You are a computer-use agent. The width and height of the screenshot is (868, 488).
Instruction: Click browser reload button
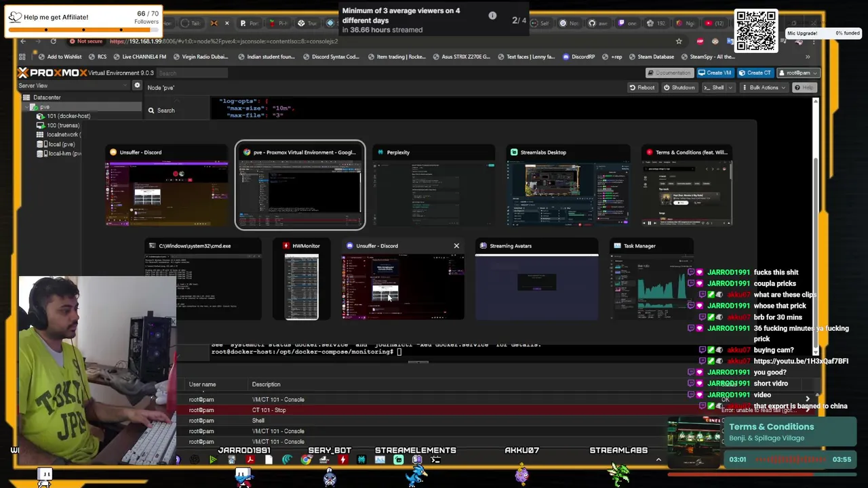coord(53,41)
